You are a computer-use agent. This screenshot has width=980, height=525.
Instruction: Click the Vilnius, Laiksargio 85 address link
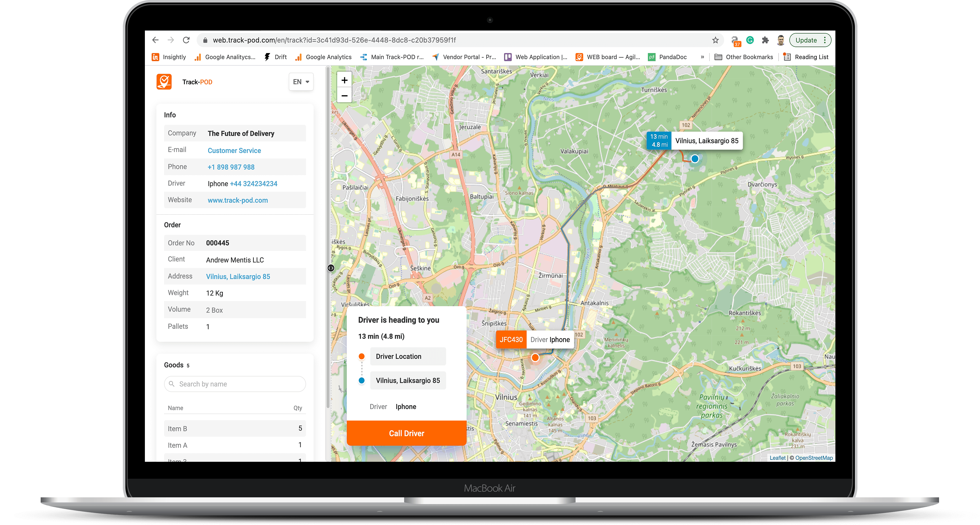(238, 276)
